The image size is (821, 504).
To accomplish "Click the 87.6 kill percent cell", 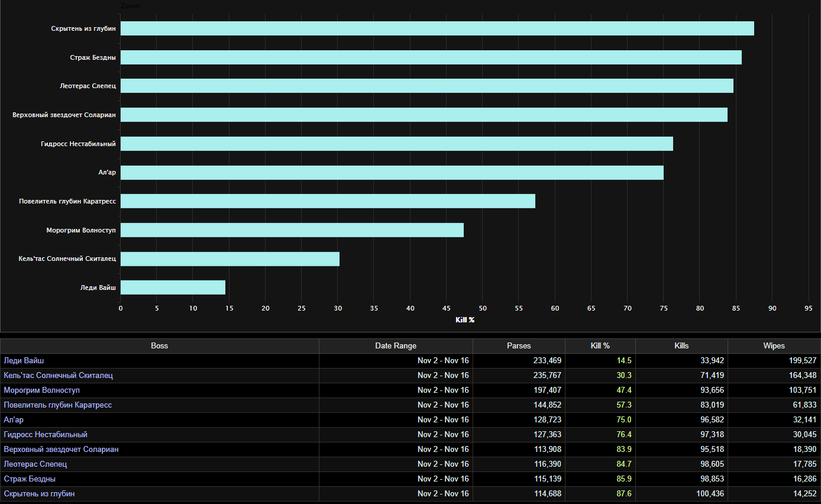I will coord(600,493).
